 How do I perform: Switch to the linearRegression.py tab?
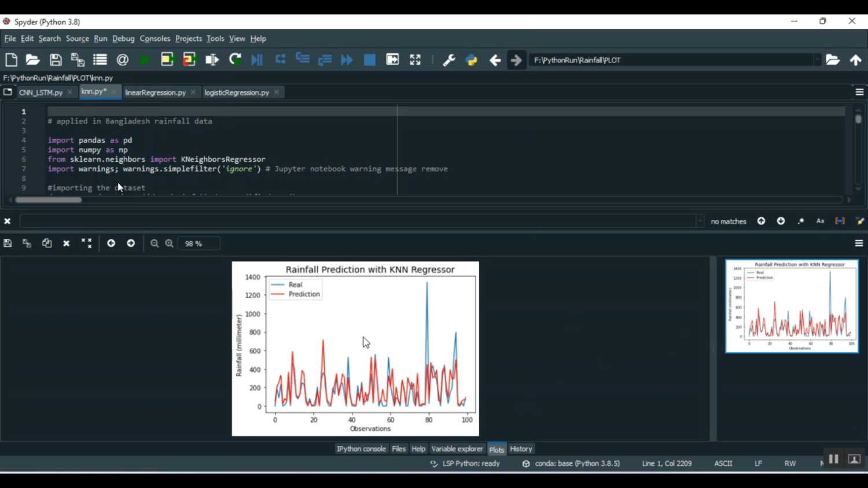point(155,93)
